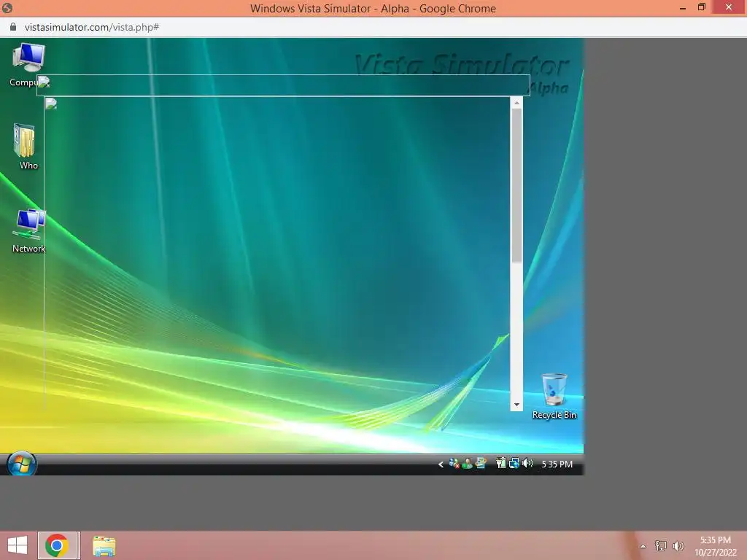Screen dimensions: 747x560
Task: Close the Chrome window
Action: point(729,7)
